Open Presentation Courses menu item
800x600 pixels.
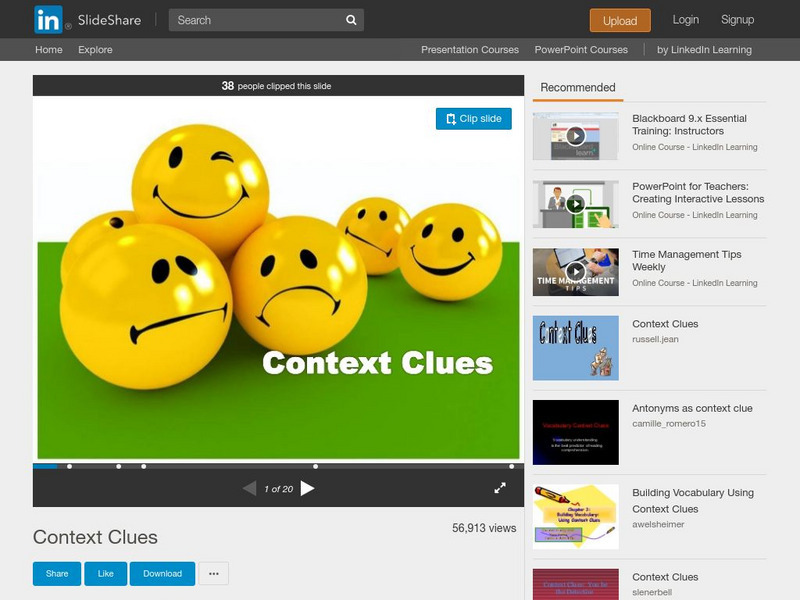tap(469, 49)
